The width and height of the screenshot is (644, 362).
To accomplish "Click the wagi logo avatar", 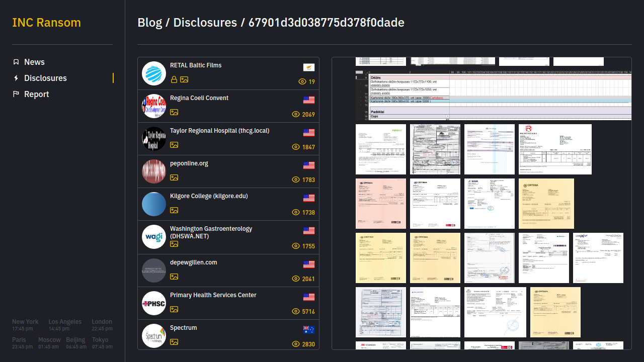I will point(154,237).
